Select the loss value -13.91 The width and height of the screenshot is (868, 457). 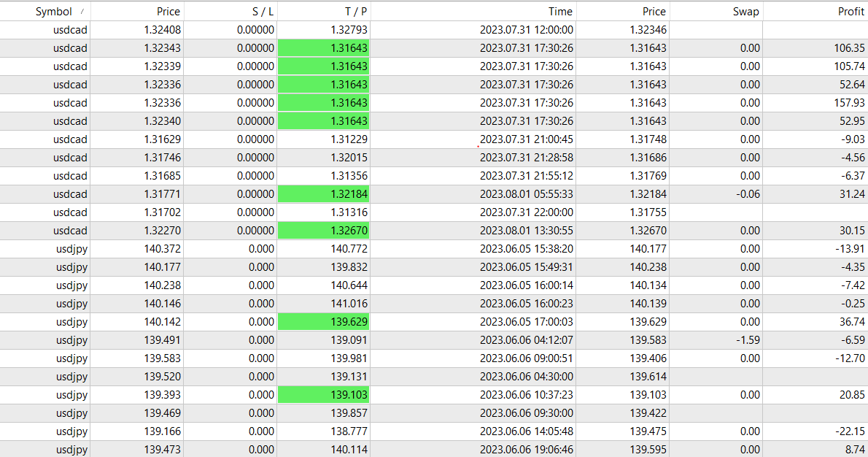coord(850,249)
